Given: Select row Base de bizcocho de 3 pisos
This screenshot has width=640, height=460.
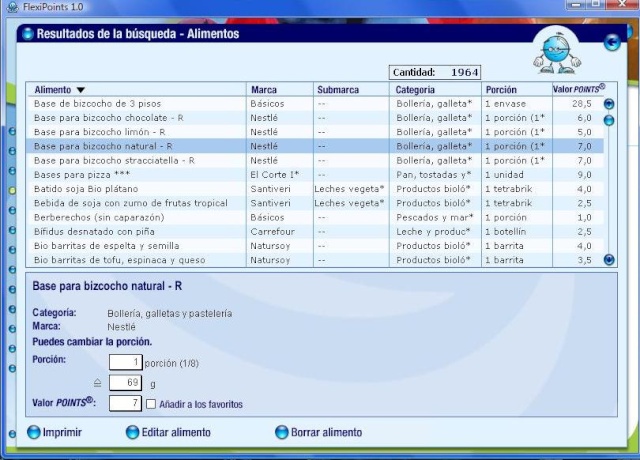Looking at the screenshot, I should (x=315, y=104).
